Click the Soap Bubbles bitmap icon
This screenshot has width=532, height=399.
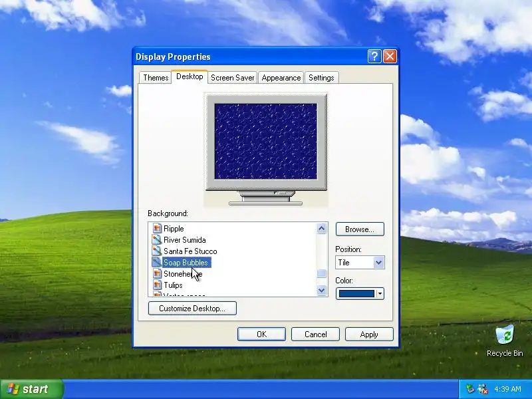[x=157, y=262]
